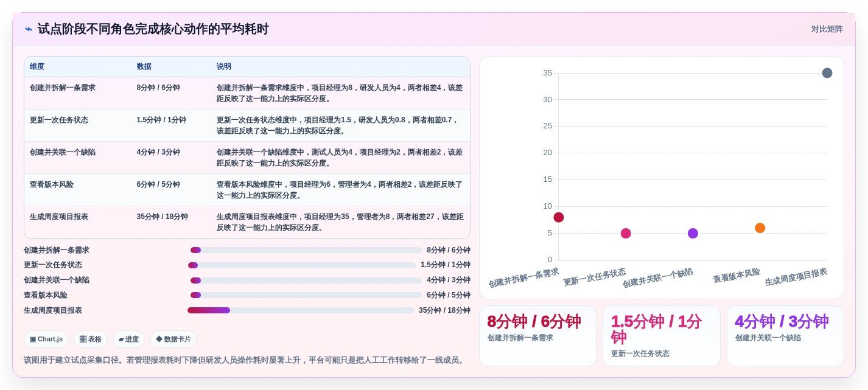Select the 进度 tag chip
The height and width of the screenshot is (390, 868).
point(128,340)
